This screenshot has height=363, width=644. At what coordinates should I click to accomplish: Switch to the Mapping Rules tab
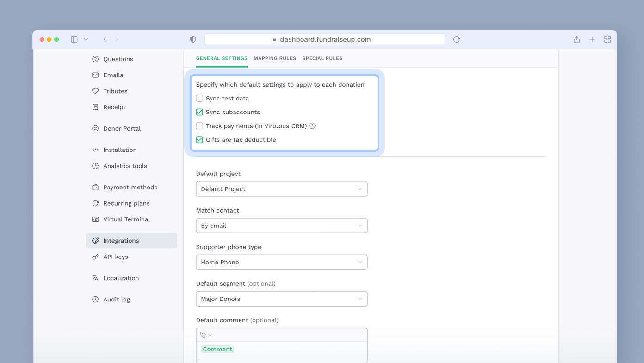(275, 58)
